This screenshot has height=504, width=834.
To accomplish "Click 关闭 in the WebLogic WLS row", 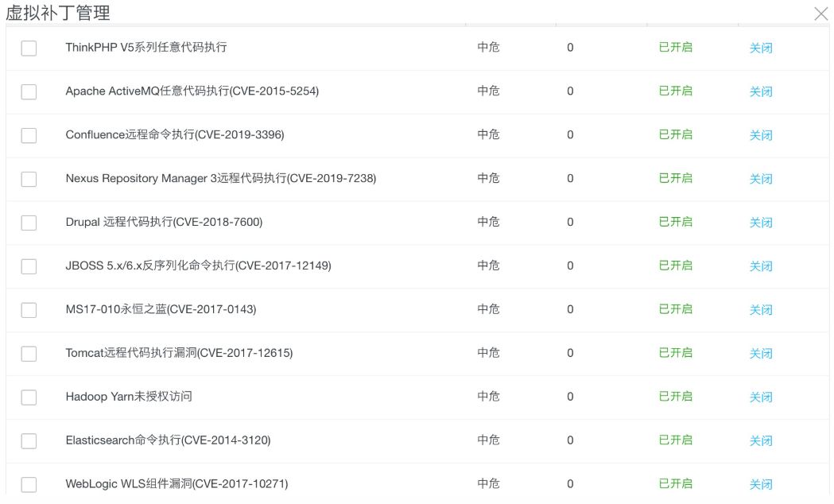I will (x=761, y=484).
